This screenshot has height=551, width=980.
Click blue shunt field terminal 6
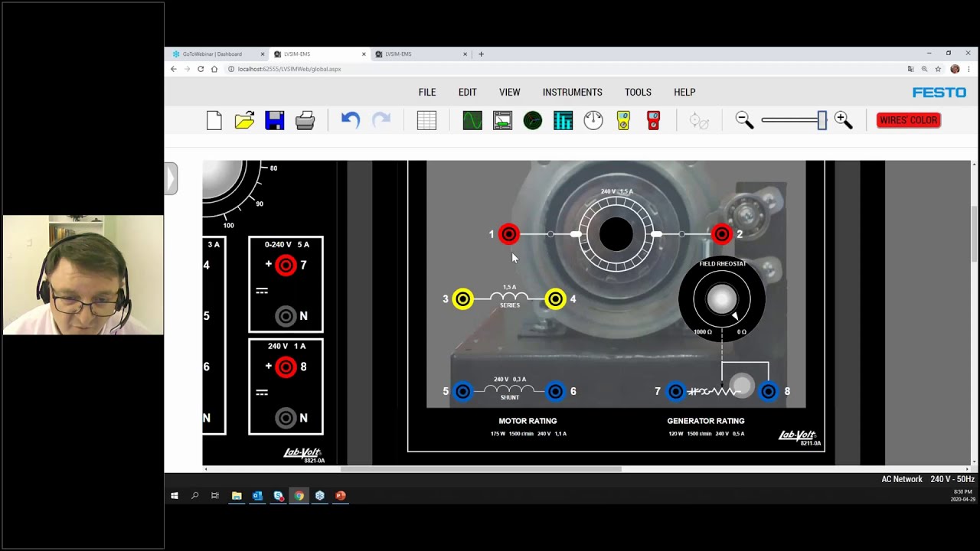coord(556,391)
